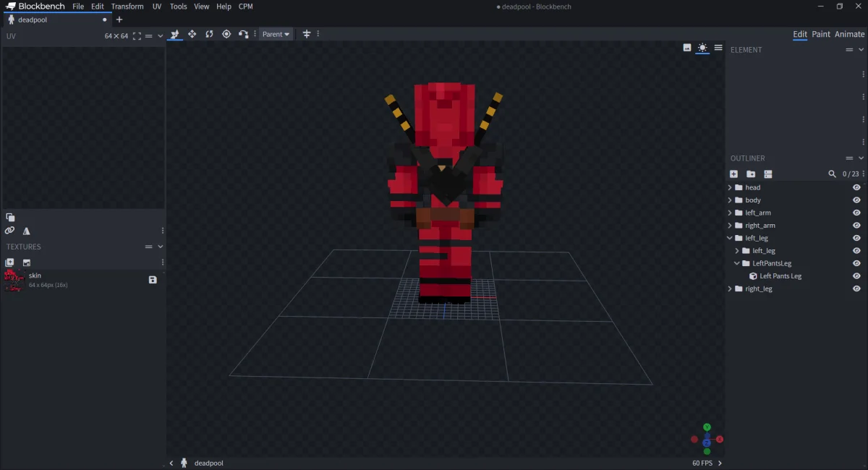
Task: Select the skin texture thumbnail
Action: (x=14, y=280)
